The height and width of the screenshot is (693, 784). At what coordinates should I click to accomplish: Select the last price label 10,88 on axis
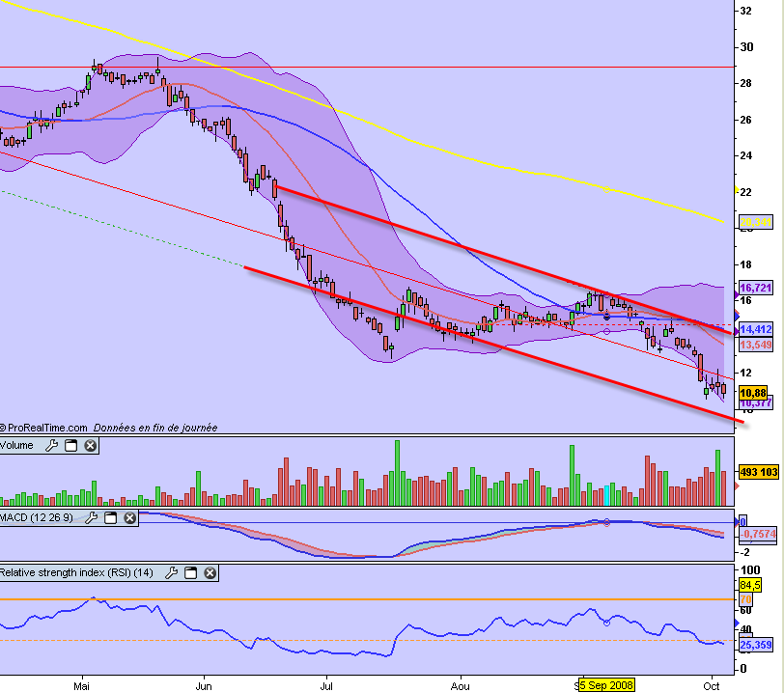pos(751,393)
